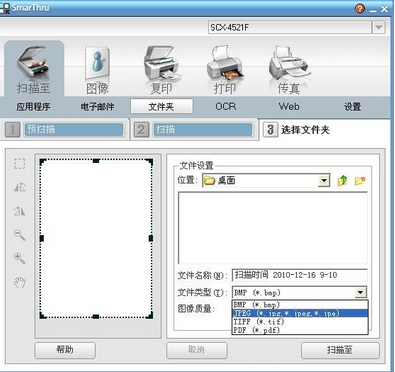Click the file name (文件名称) field
Screen dimensions: 395x372
pyautogui.click(x=300, y=275)
